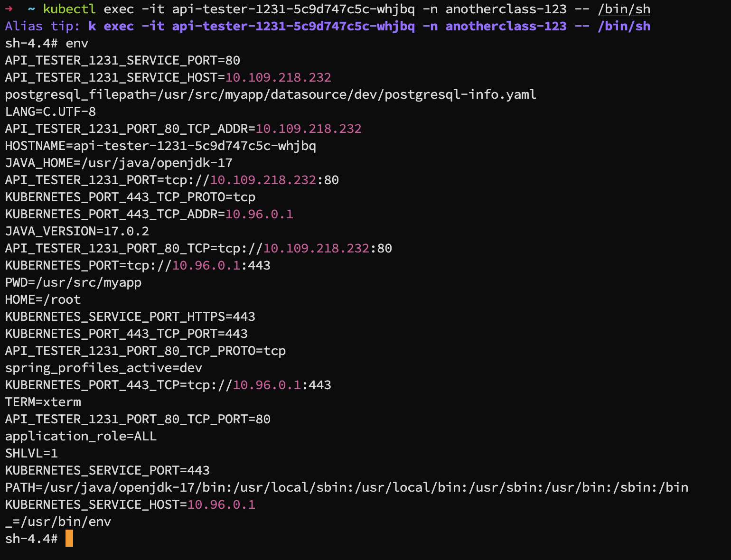Click the namespace anotherclass-123 in kubectl command
The height and width of the screenshot is (560, 731).
506,9
